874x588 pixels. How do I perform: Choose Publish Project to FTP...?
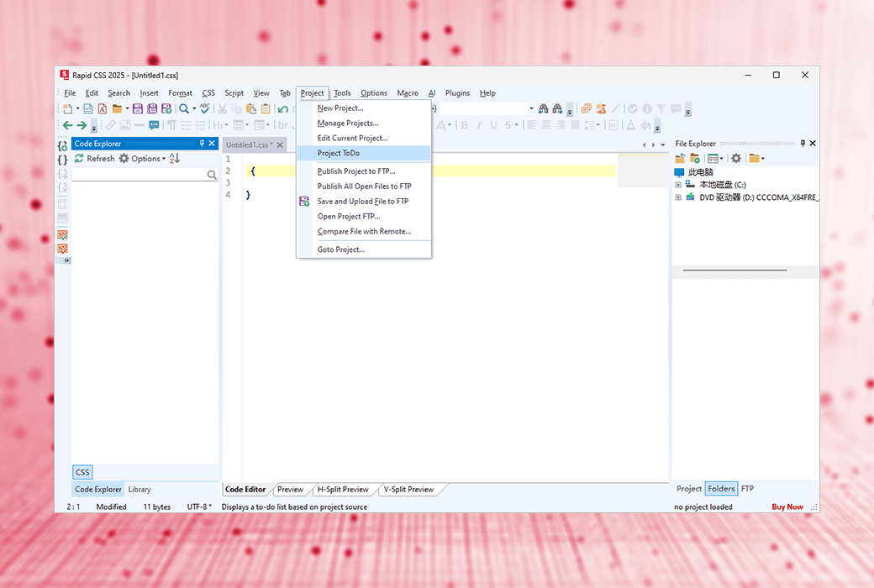[363, 171]
